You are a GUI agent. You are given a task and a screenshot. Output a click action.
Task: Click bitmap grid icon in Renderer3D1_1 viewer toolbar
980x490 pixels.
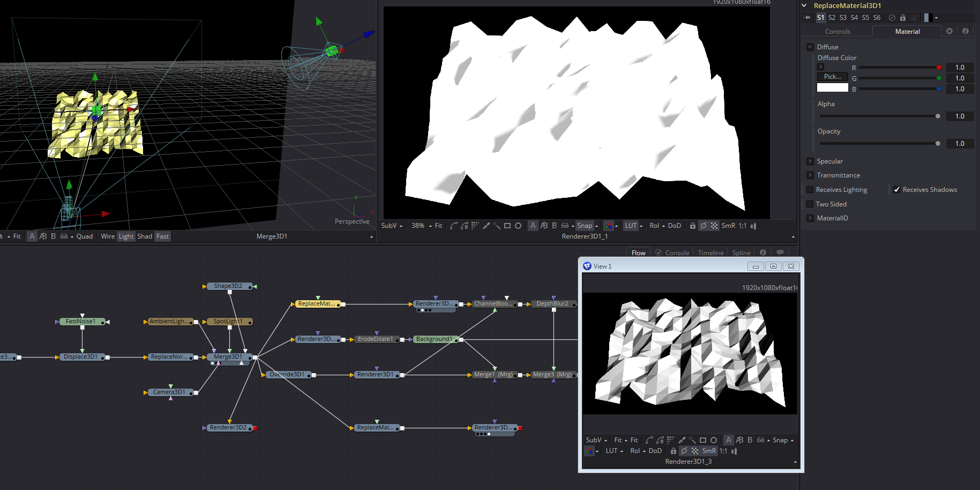[475, 226]
